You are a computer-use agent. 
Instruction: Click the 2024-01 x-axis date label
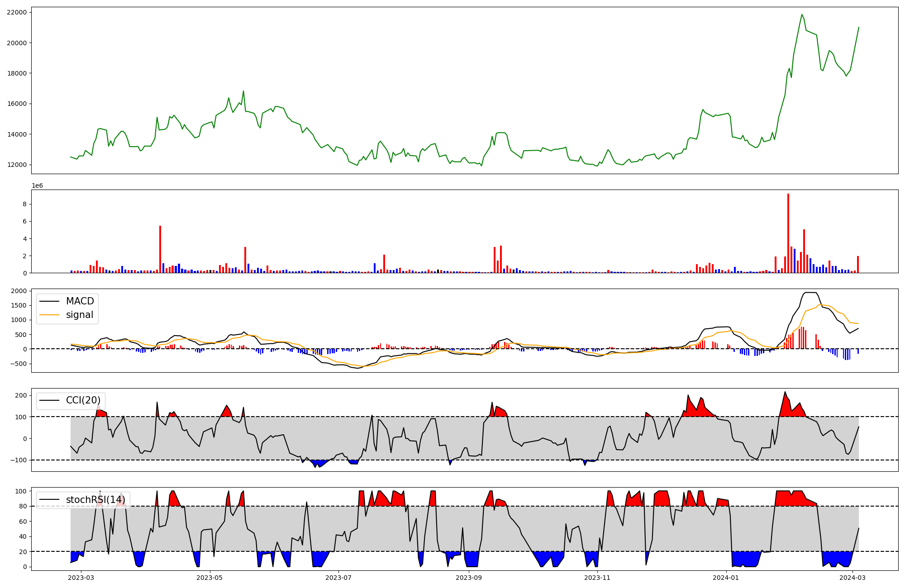point(726,578)
